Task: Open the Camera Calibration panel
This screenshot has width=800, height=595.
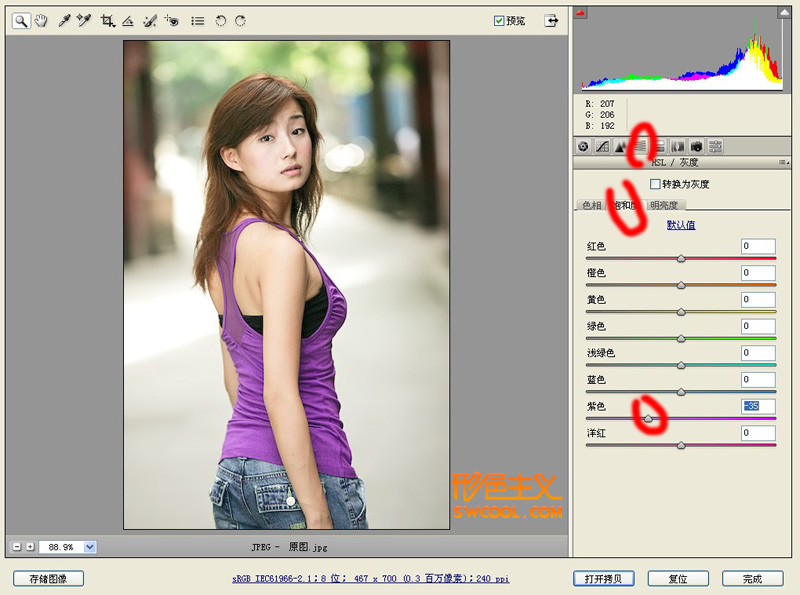Action: pyautogui.click(x=696, y=147)
